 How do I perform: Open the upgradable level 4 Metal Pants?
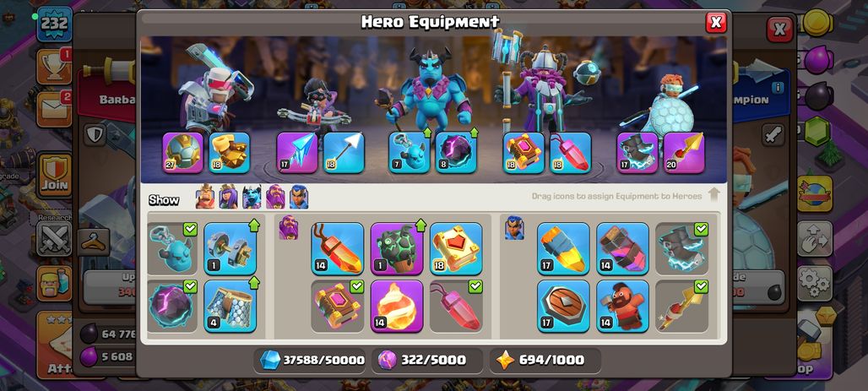pyautogui.click(x=230, y=307)
